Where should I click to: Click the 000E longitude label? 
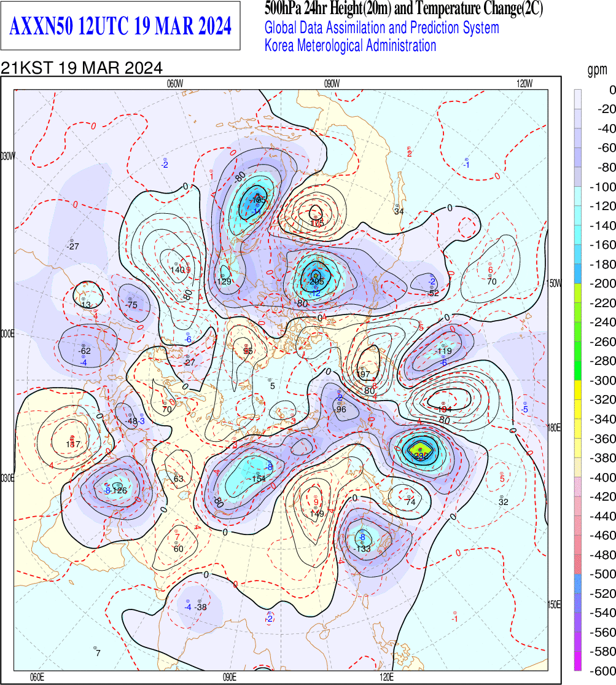coord(7,334)
